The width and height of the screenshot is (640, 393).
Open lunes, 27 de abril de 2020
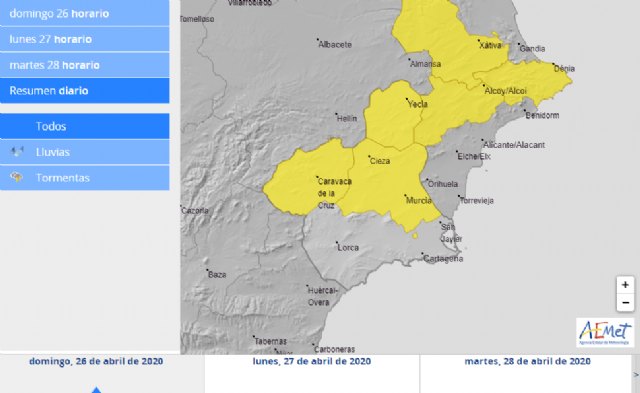coord(312,361)
